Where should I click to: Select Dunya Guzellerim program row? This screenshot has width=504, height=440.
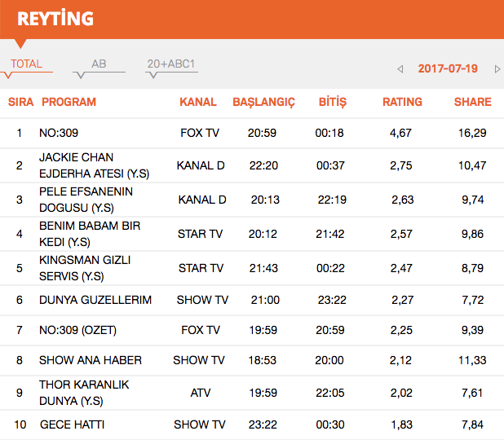pyautogui.click(x=95, y=300)
